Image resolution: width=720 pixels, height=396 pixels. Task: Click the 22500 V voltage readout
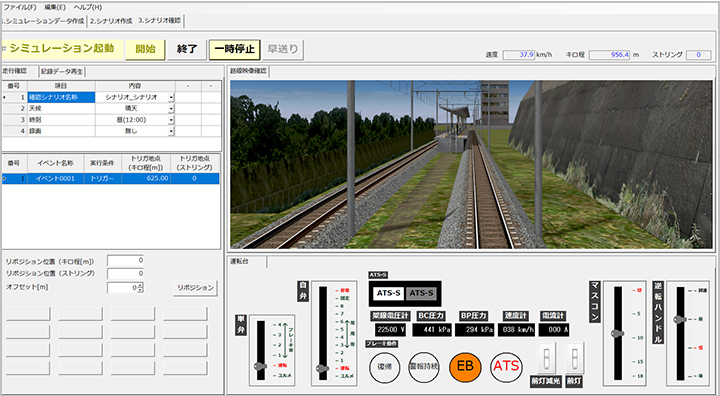(390, 329)
